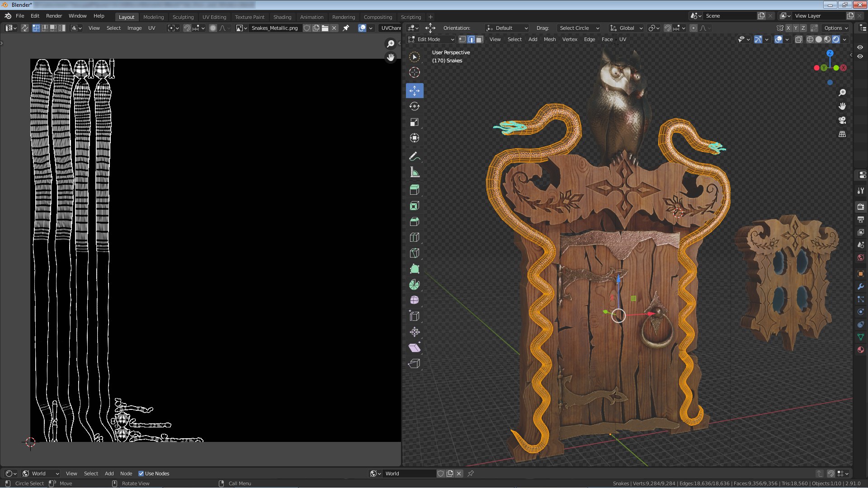Image resolution: width=868 pixels, height=488 pixels.
Task: Enable Use Nodes checkbox
Action: pyautogui.click(x=141, y=474)
